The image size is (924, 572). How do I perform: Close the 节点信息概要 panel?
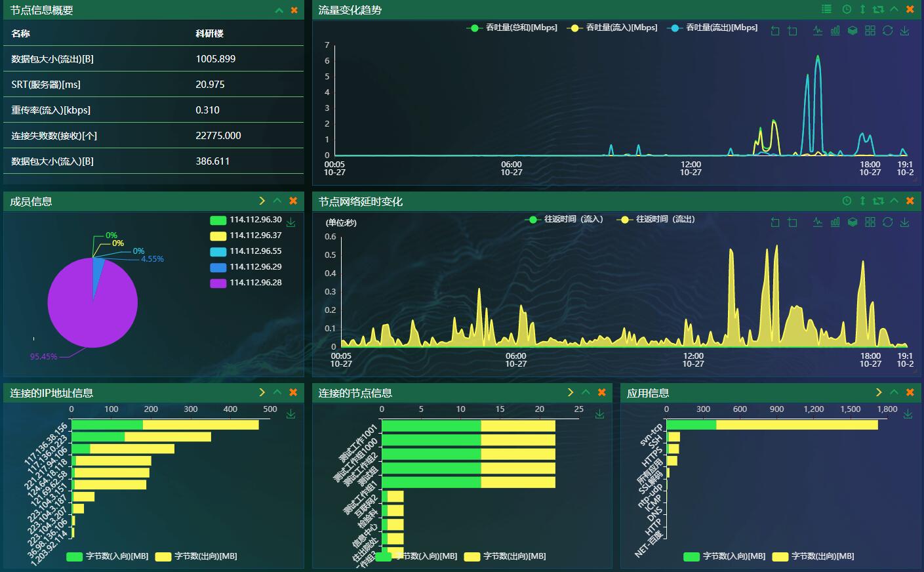coord(294,10)
